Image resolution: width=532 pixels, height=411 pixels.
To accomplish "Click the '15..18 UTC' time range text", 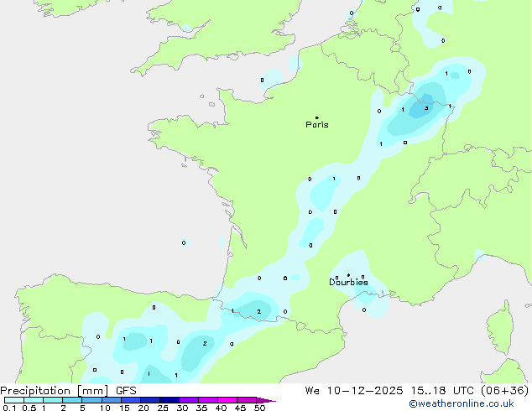I will pos(442,391).
